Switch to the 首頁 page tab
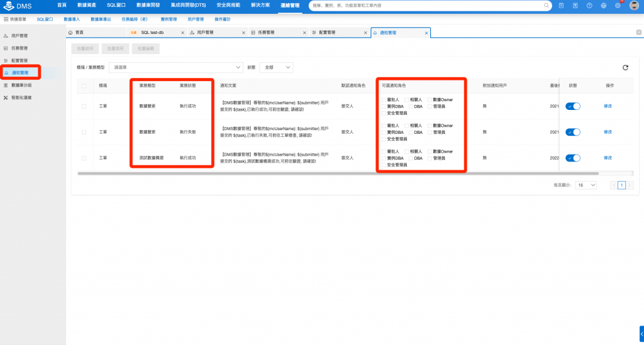Screen dimensions: 644x345 96,33
